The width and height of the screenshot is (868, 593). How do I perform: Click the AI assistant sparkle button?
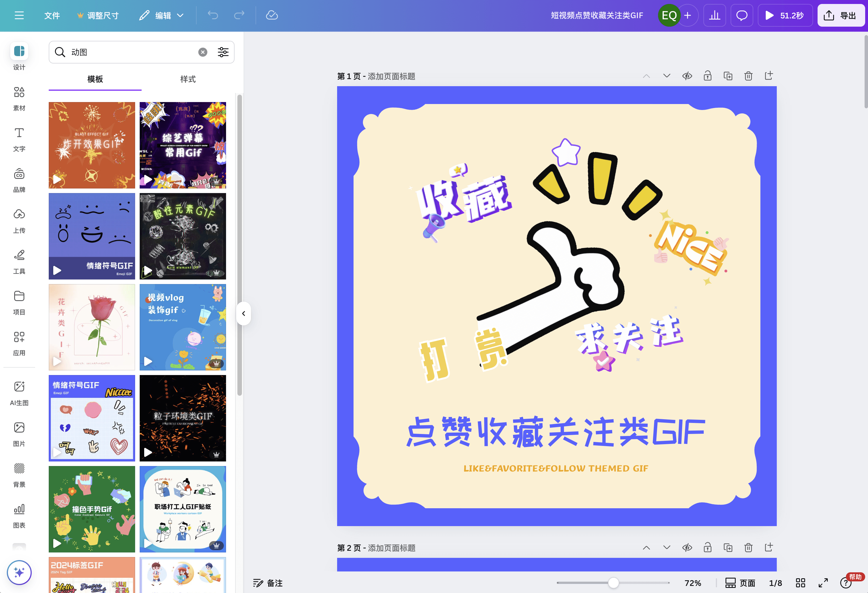[19, 572]
